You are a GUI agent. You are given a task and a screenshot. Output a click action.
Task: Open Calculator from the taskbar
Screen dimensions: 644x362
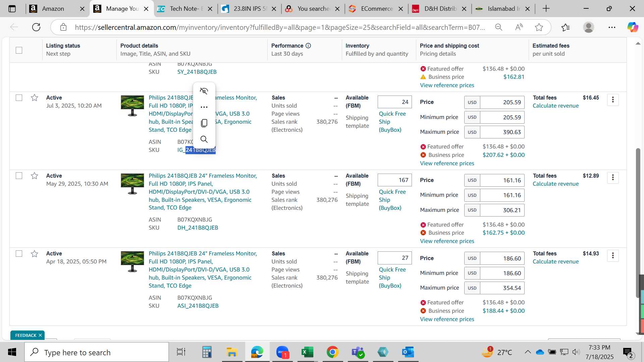tap(207, 352)
